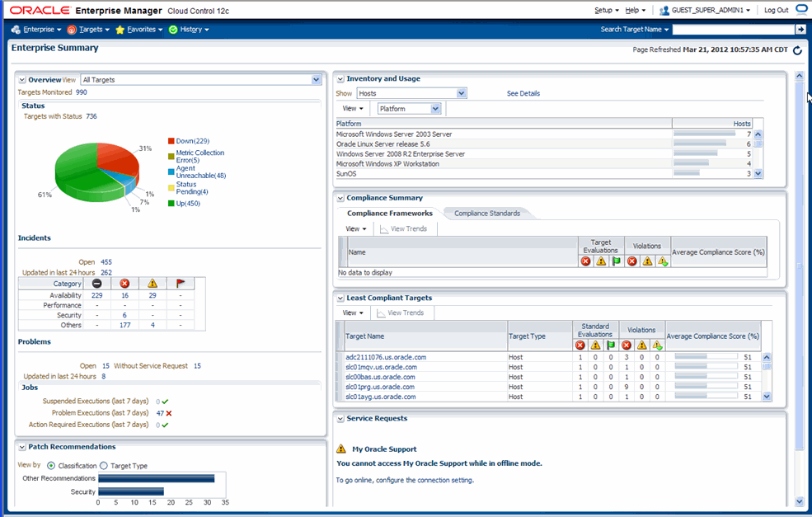Click red X beside Problem Executions count
Image resolution: width=812 pixels, height=517 pixels.
point(169,413)
